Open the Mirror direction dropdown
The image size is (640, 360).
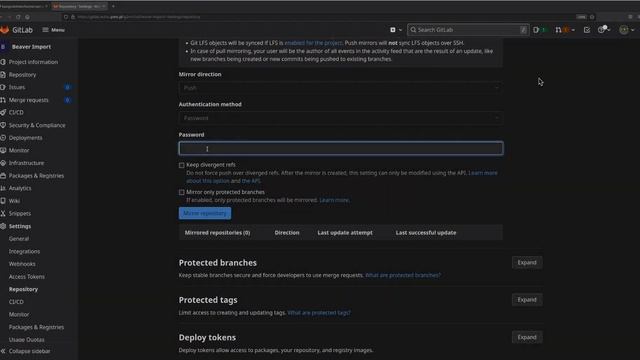[340, 88]
